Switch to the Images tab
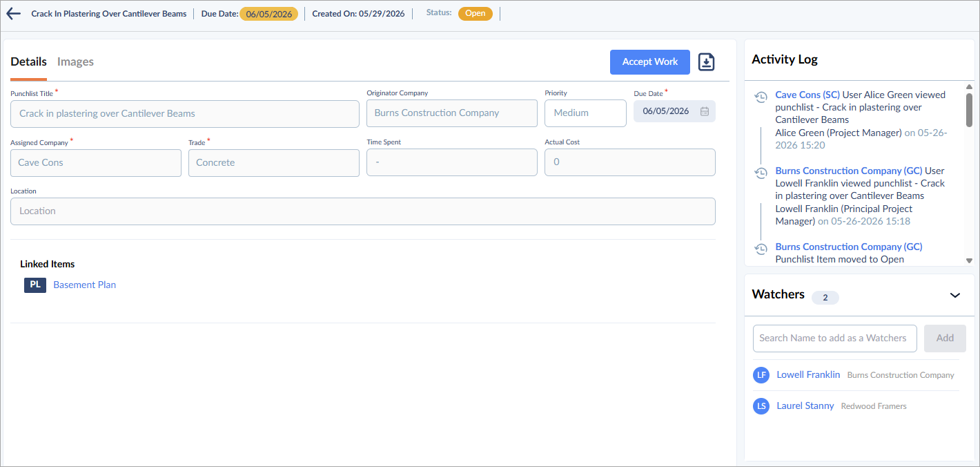 75,62
